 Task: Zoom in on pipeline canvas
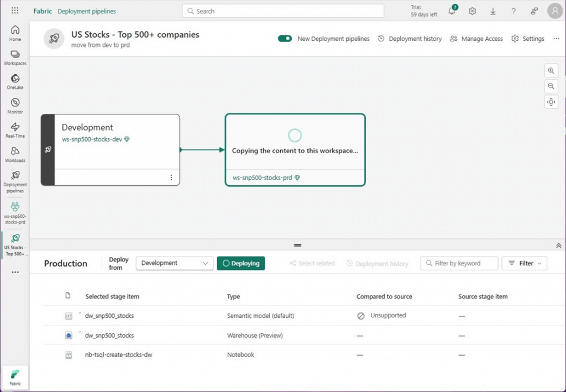pyautogui.click(x=551, y=71)
